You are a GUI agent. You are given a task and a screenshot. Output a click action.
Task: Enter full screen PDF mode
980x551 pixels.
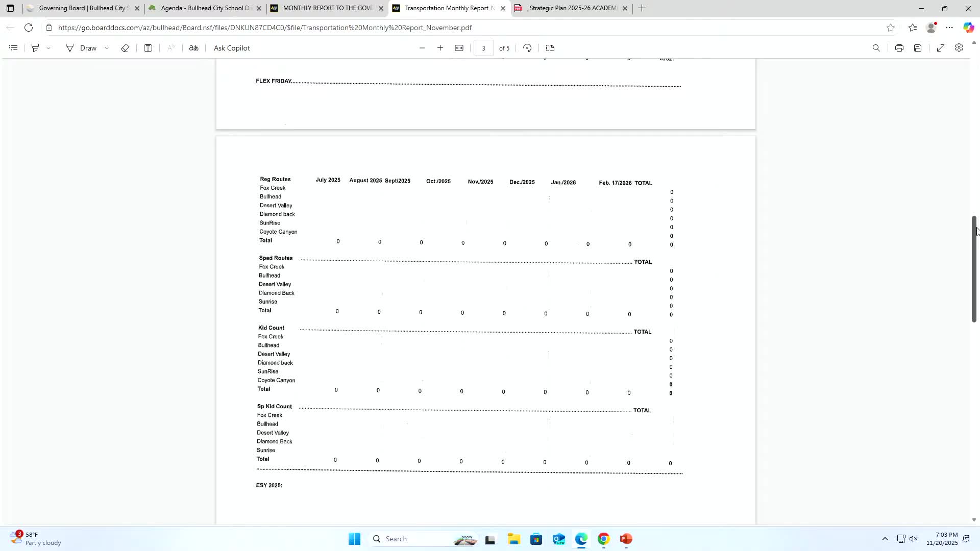941,48
